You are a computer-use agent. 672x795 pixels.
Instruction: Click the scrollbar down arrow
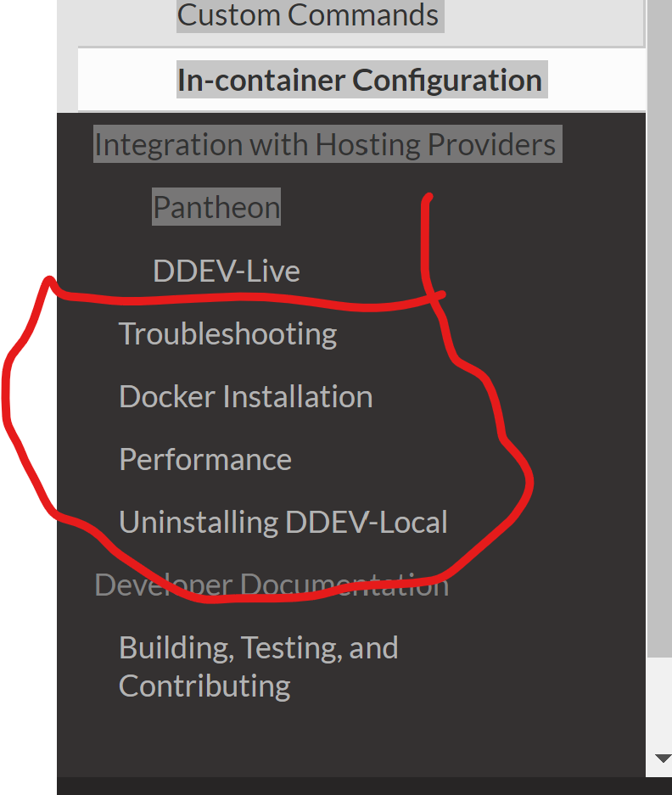click(x=663, y=758)
